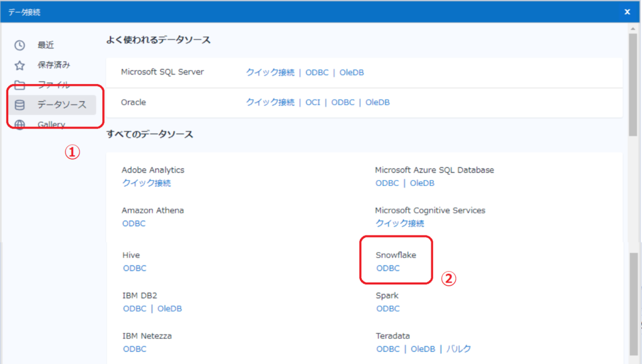Click the Microsoft SQL Server label
This screenshot has height=364, width=642.
[x=162, y=72]
